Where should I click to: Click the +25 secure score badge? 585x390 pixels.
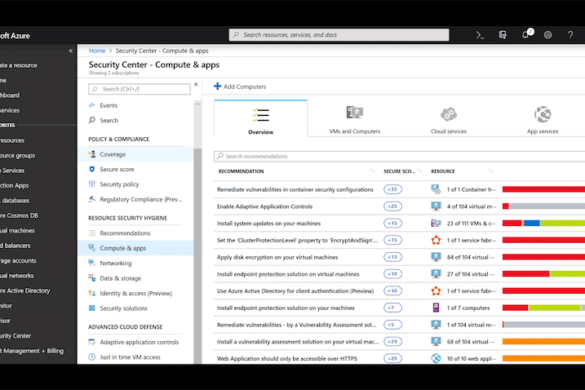(392, 206)
